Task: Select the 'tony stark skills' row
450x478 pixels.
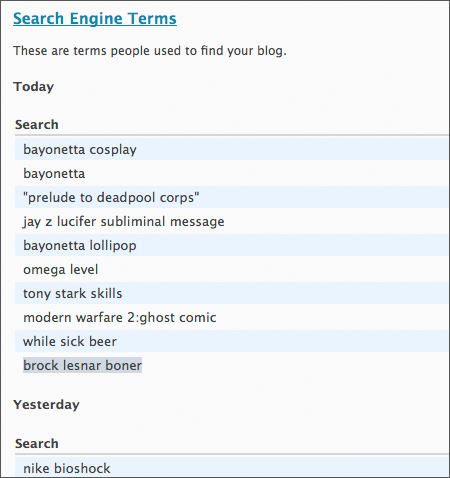Action: coord(231,293)
